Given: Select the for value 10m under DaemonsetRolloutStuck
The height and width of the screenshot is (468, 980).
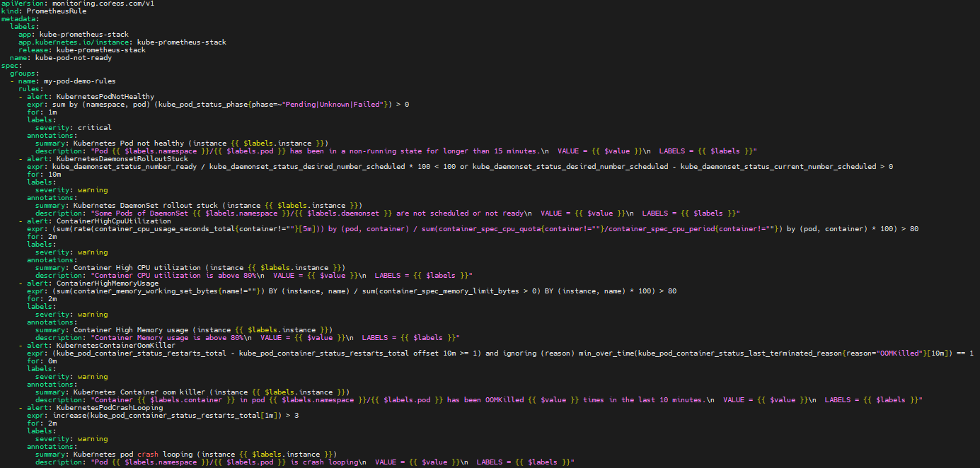Looking at the screenshot, I should click(x=54, y=174).
